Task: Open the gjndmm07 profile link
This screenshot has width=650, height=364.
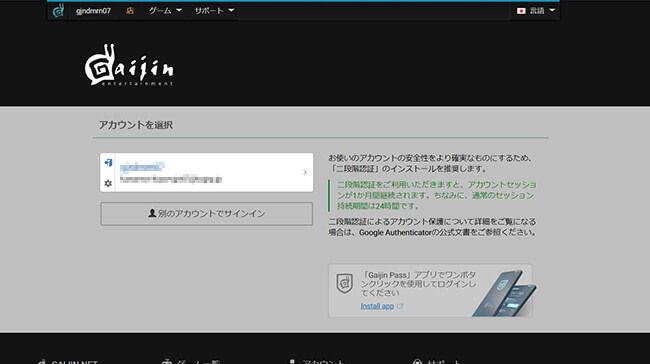Action: [93, 11]
